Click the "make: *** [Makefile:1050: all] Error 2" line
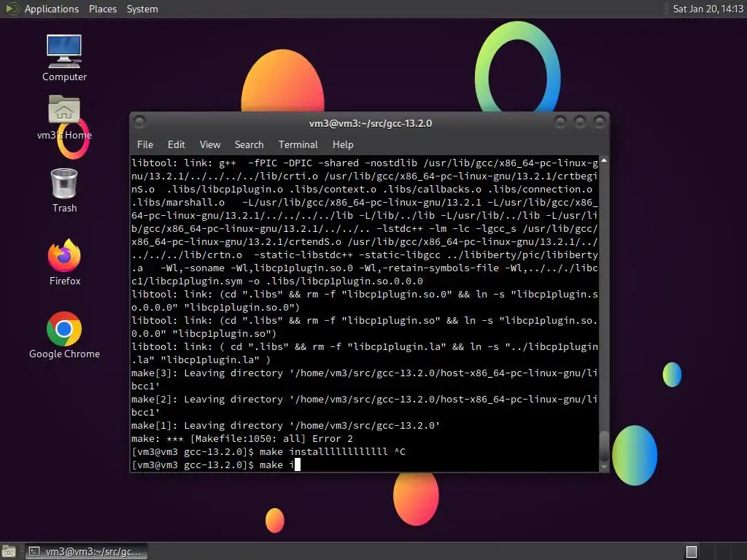This screenshot has width=747, height=560. pos(242,438)
